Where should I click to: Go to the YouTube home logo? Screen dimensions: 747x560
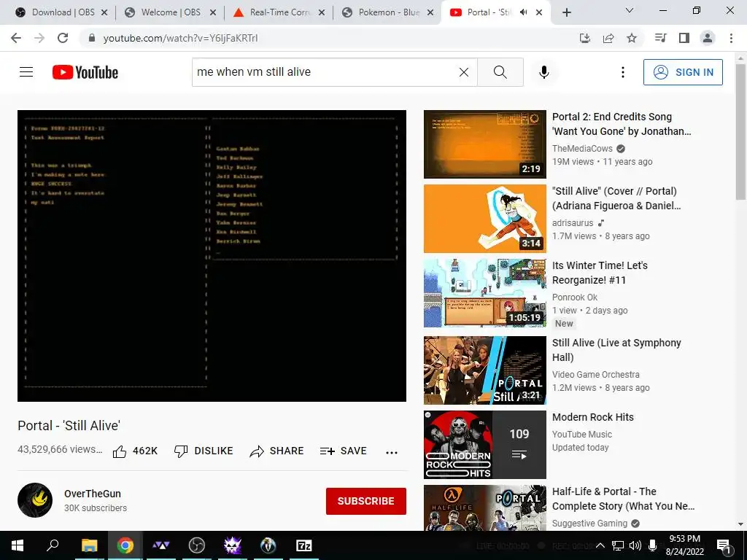click(x=85, y=72)
